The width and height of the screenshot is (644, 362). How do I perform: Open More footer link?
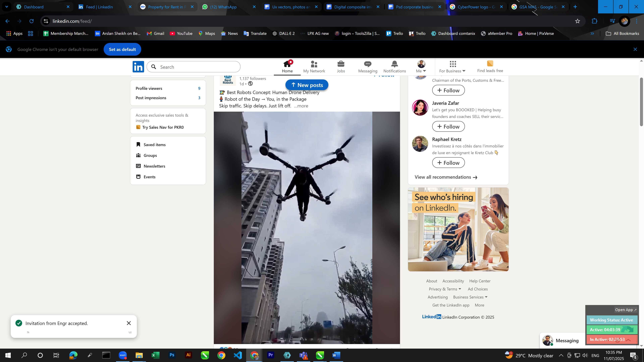479,305
